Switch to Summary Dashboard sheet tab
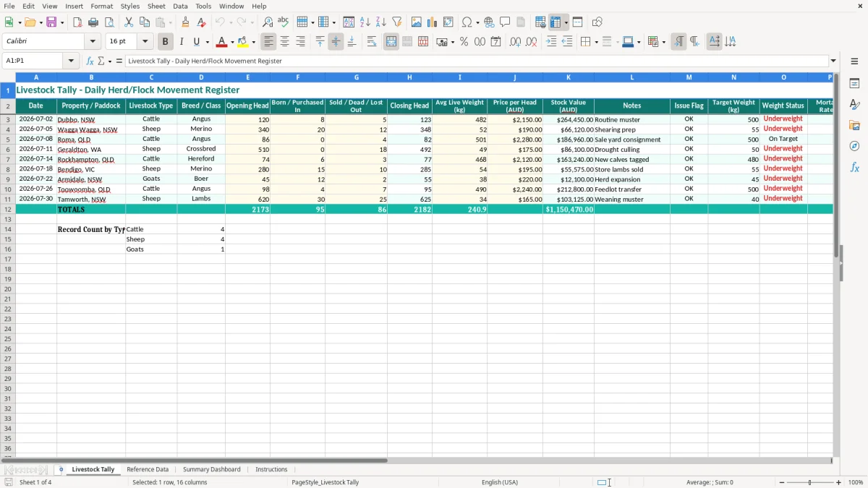 tap(211, 469)
